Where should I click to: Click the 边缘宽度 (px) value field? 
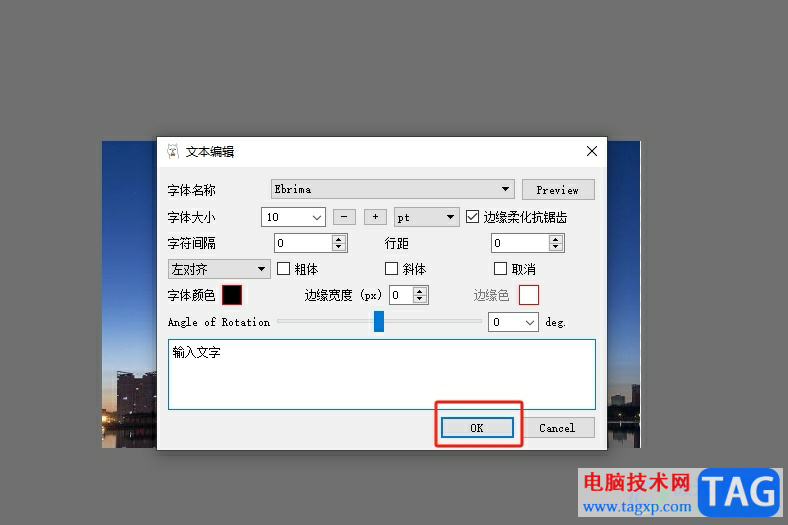click(x=401, y=295)
